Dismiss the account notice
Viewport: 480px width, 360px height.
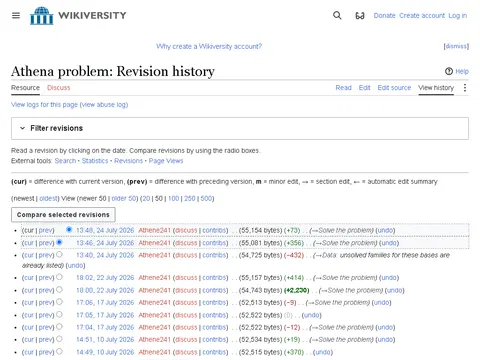(x=456, y=46)
